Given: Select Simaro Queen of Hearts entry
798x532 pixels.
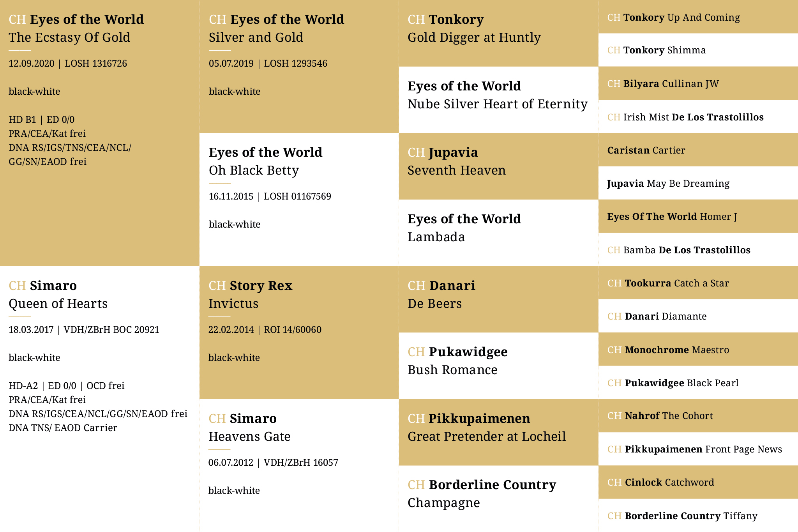Looking at the screenshot, I should click(58, 294).
